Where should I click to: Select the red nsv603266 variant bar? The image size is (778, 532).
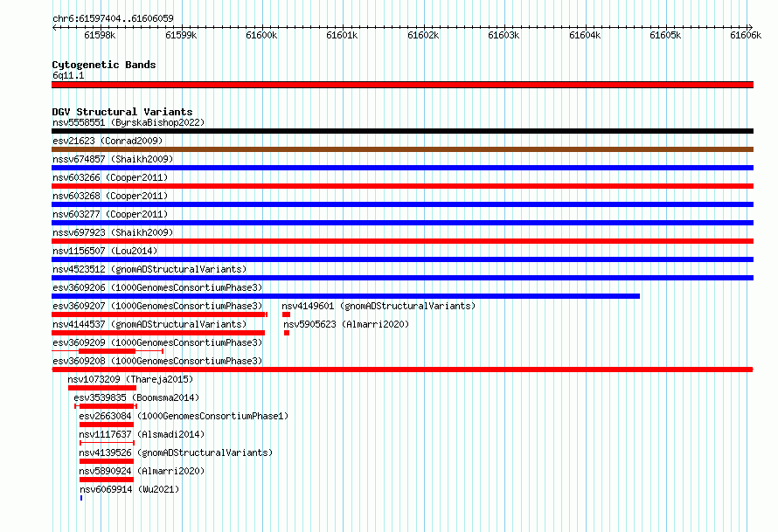pyautogui.click(x=402, y=186)
